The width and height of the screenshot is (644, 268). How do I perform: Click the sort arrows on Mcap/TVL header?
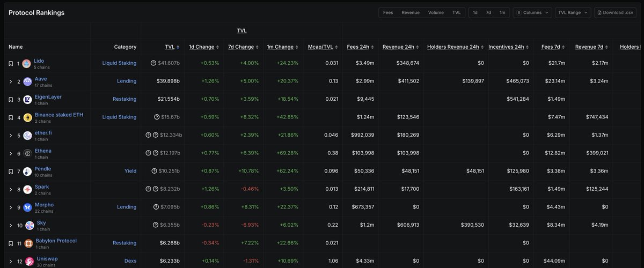(x=336, y=47)
